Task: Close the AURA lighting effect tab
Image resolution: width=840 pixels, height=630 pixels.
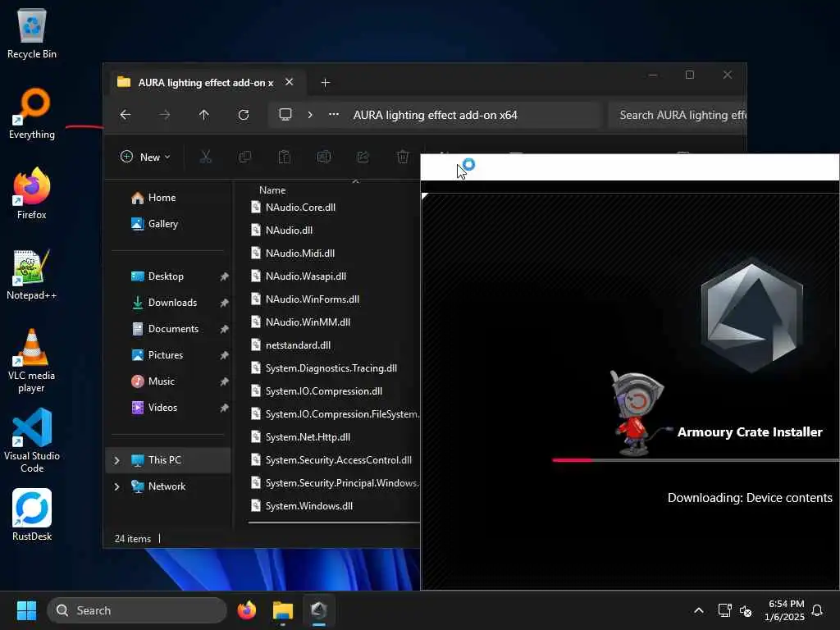Action: (x=290, y=82)
